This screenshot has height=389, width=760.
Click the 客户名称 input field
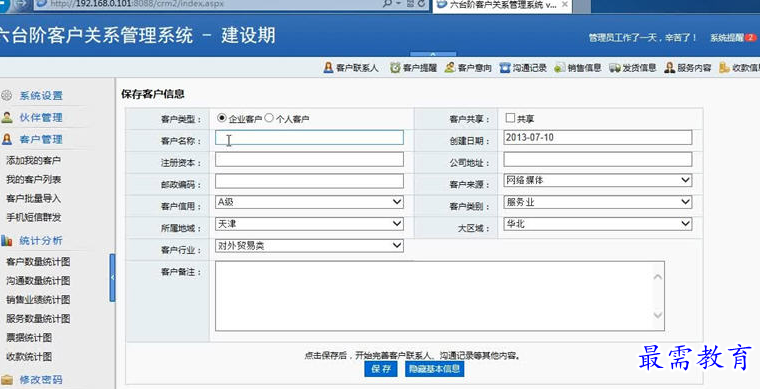[309, 138]
